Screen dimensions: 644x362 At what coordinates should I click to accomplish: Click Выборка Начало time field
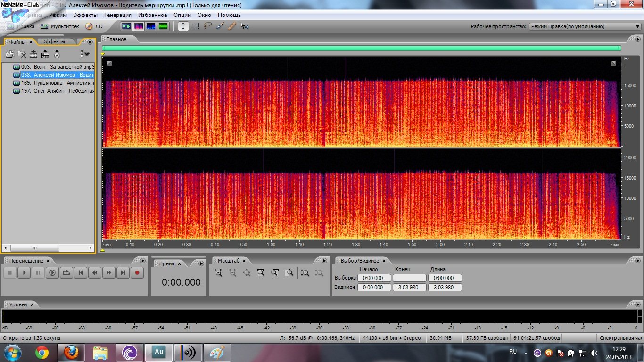tap(374, 278)
